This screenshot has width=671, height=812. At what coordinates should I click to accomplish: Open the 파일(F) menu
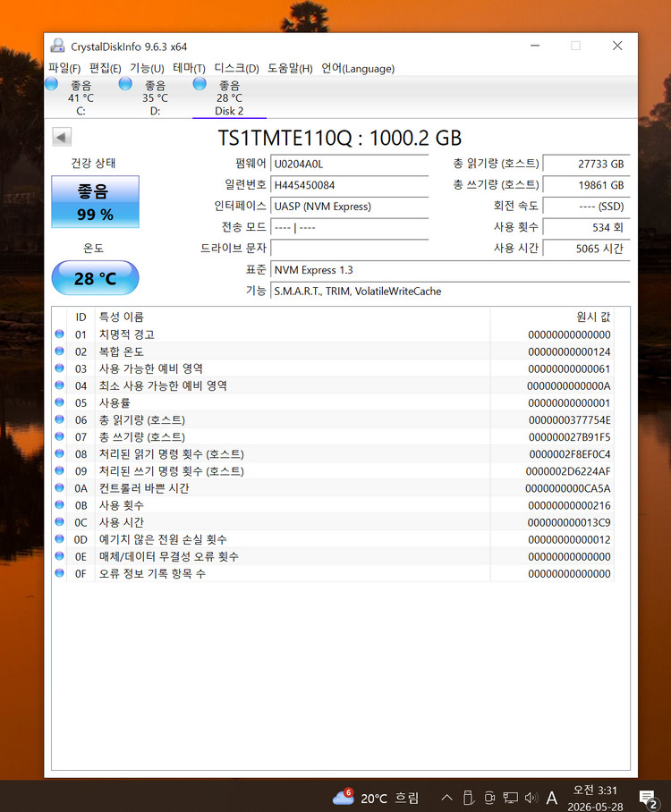coord(64,68)
